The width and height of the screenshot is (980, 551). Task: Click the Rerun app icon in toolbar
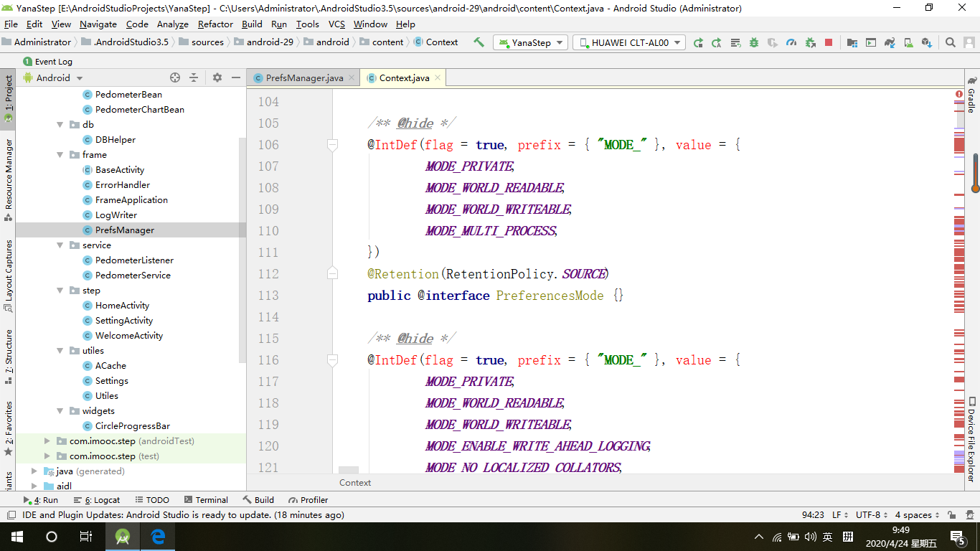click(x=698, y=42)
